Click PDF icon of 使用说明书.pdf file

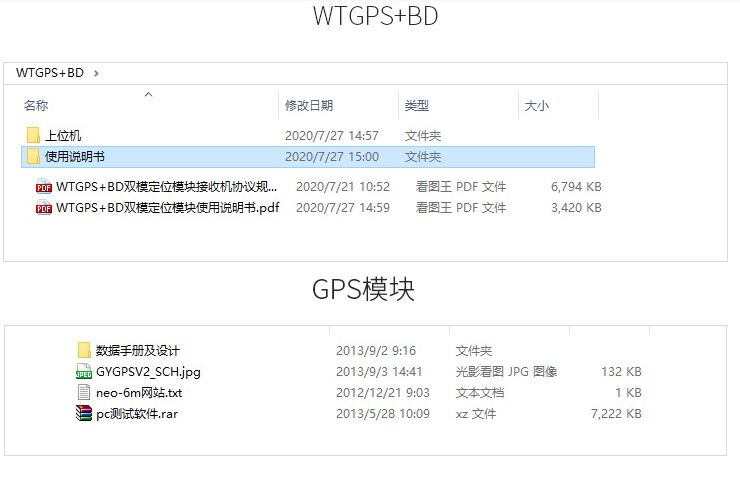[44, 208]
